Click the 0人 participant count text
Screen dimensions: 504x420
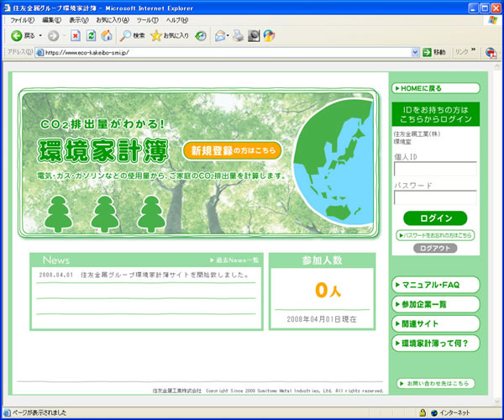tap(328, 290)
